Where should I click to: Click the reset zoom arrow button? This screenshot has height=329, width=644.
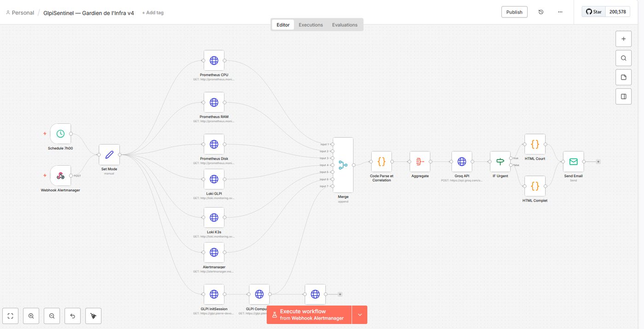pyautogui.click(x=73, y=316)
